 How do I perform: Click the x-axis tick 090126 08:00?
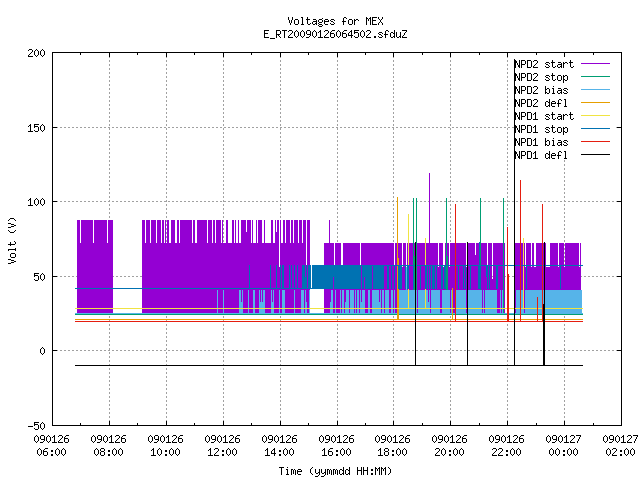[109, 446]
